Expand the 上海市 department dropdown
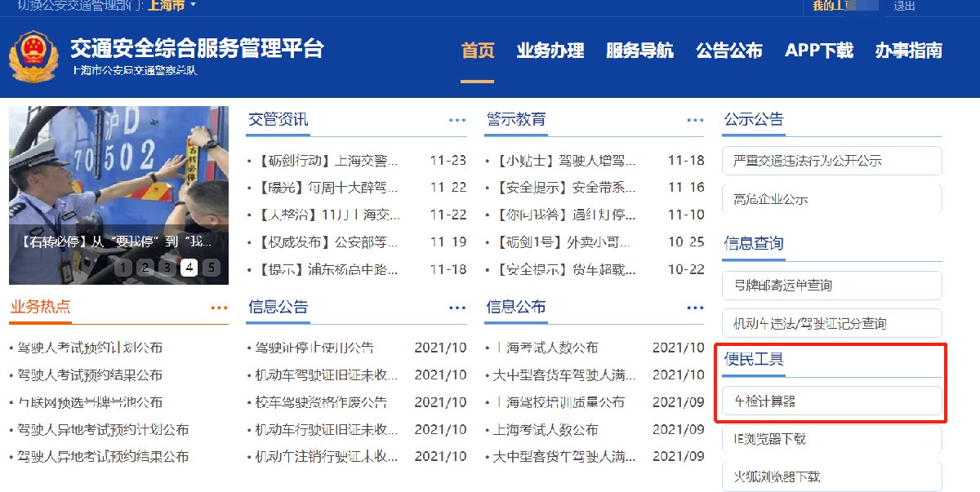This screenshot has width=980, height=492. pos(172,6)
